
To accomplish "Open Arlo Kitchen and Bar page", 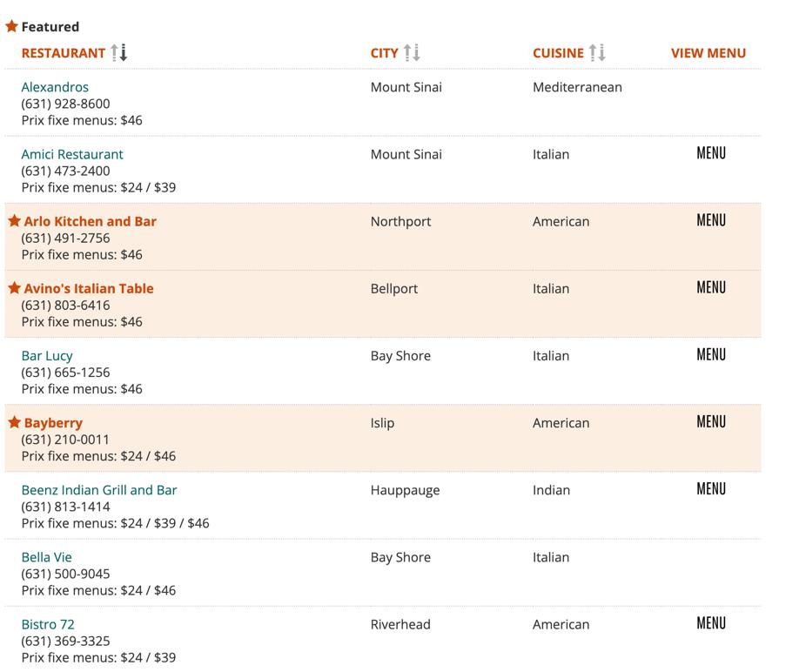I will pos(91,221).
